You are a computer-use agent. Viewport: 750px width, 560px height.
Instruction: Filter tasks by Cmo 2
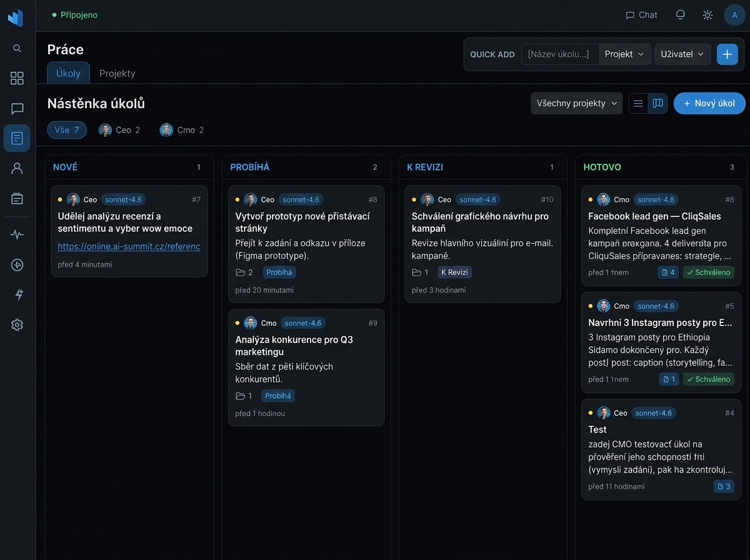pos(182,130)
